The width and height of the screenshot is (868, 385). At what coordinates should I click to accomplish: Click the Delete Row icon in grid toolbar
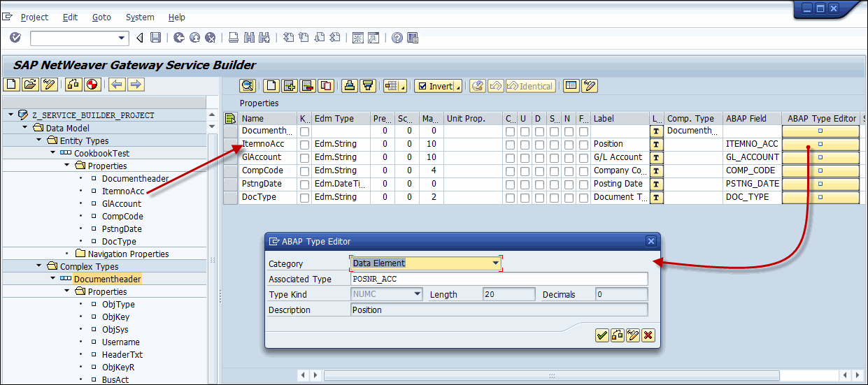[308, 86]
